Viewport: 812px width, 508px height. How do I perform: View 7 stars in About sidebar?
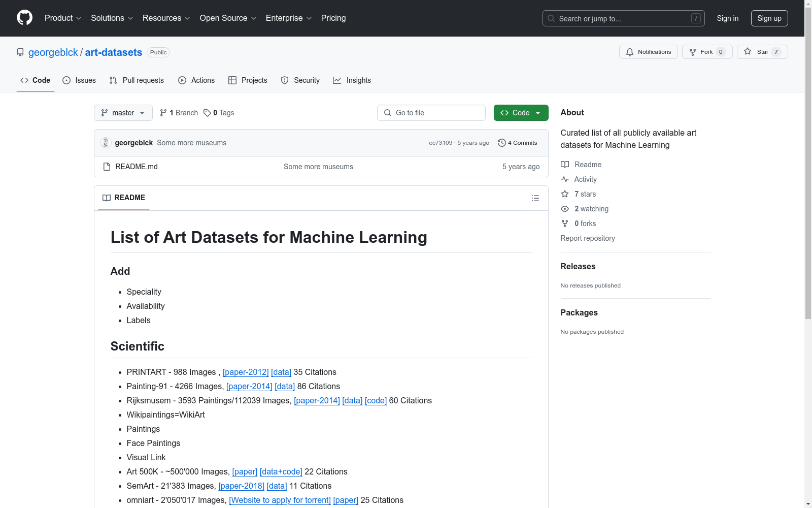pyautogui.click(x=579, y=194)
